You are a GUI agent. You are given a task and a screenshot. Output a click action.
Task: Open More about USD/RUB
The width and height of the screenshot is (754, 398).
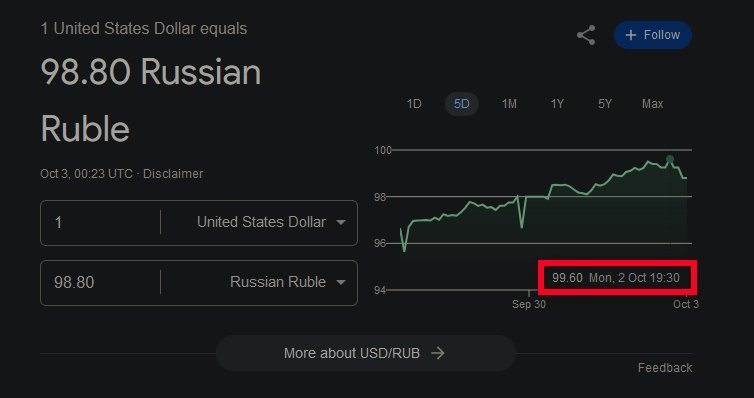[x=365, y=353]
